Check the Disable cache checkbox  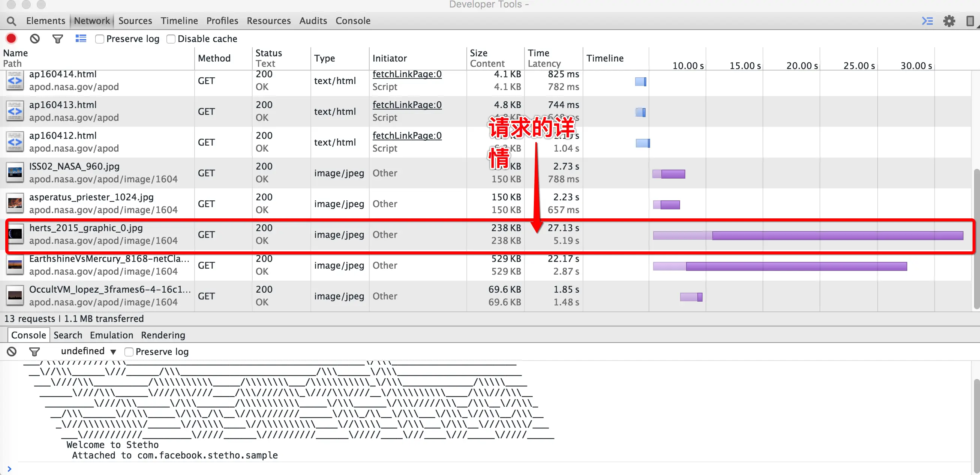coord(171,39)
